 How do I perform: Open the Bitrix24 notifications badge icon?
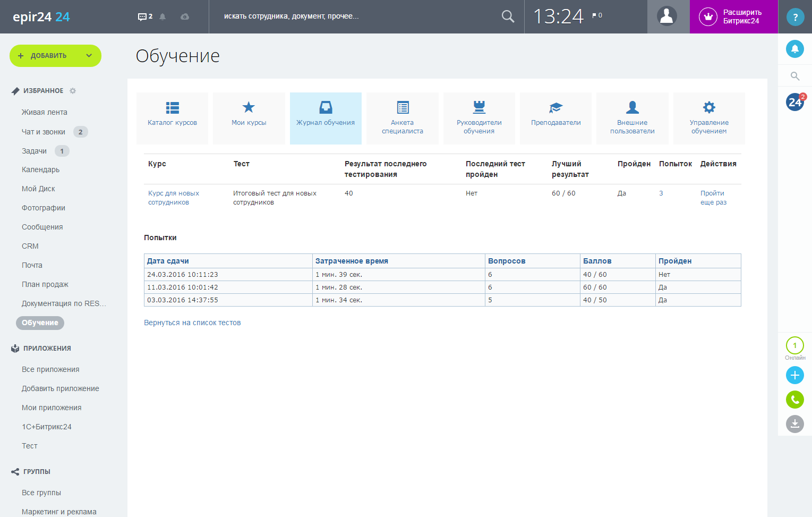796,102
